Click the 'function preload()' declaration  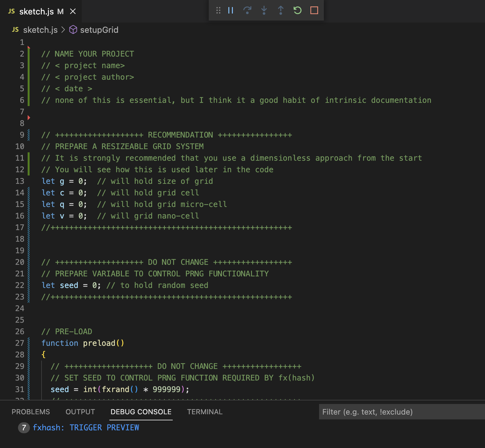83,343
